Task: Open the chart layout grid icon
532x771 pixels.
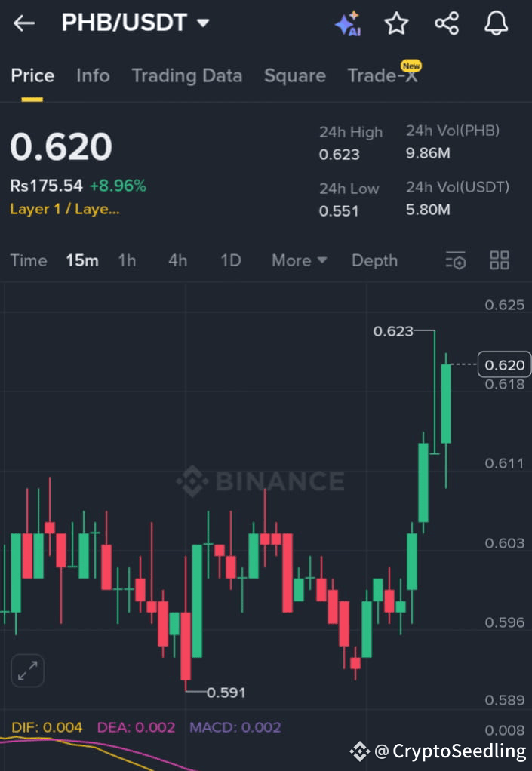Action: [x=500, y=260]
